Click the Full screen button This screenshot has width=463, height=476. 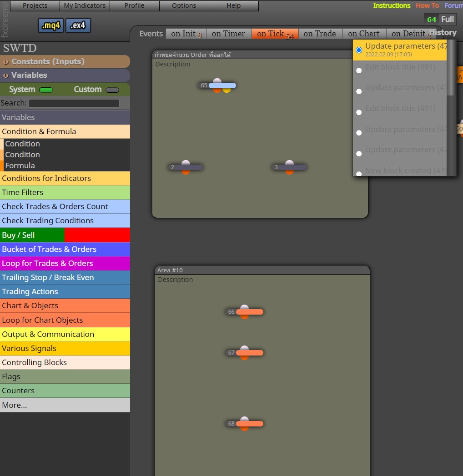point(448,20)
